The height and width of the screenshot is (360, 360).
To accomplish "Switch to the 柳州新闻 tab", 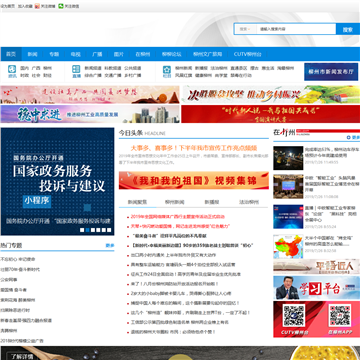I will point(175,202).
